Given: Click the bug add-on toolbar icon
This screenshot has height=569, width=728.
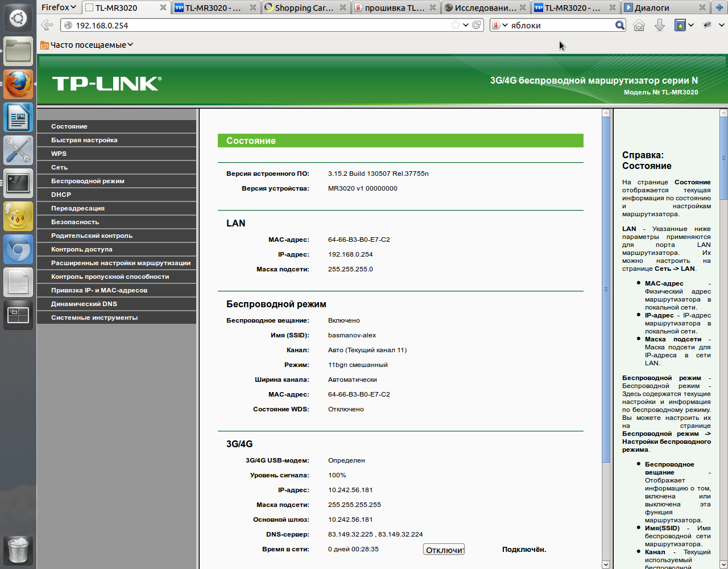Looking at the screenshot, I should [x=708, y=25].
